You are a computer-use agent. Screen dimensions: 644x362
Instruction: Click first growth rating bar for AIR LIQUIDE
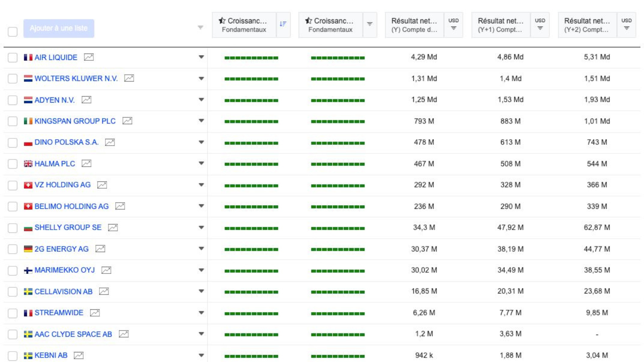point(251,58)
